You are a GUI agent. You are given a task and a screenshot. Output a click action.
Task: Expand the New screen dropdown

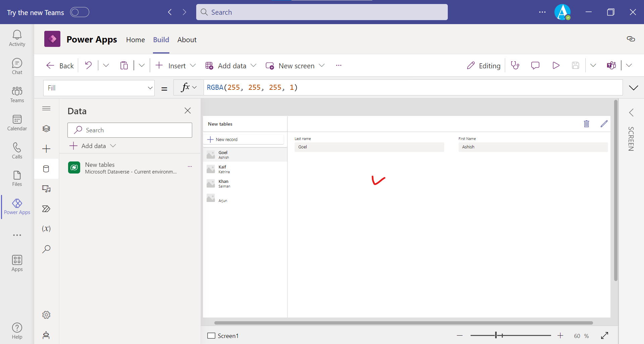[x=322, y=66]
